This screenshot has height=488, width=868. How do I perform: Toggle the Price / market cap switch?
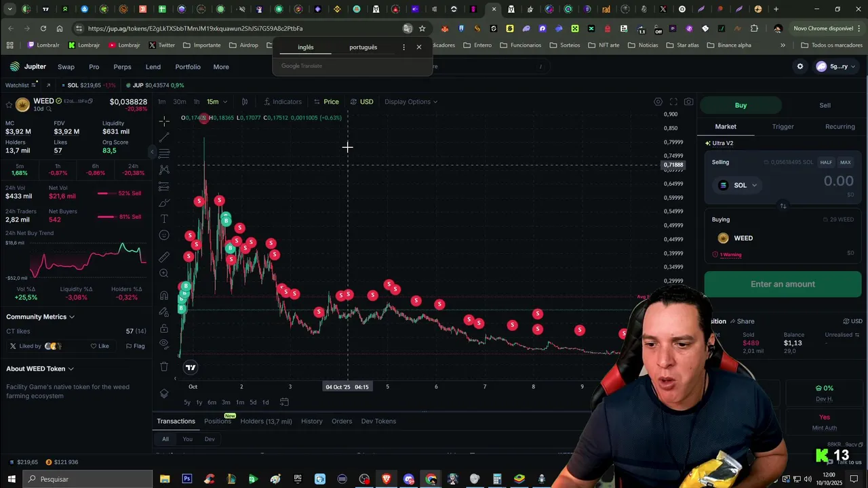[x=326, y=102]
